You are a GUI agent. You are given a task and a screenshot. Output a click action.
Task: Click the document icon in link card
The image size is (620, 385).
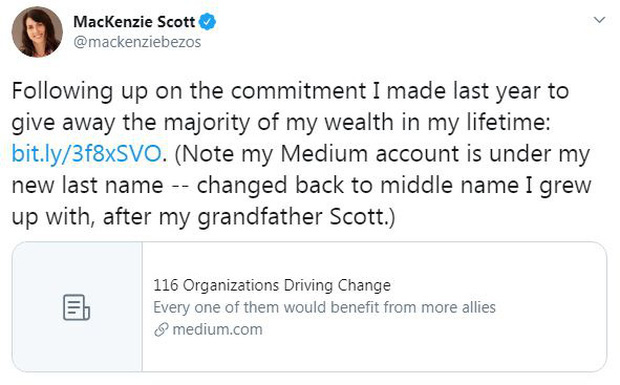pyautogui.click(x=76, y=307)
